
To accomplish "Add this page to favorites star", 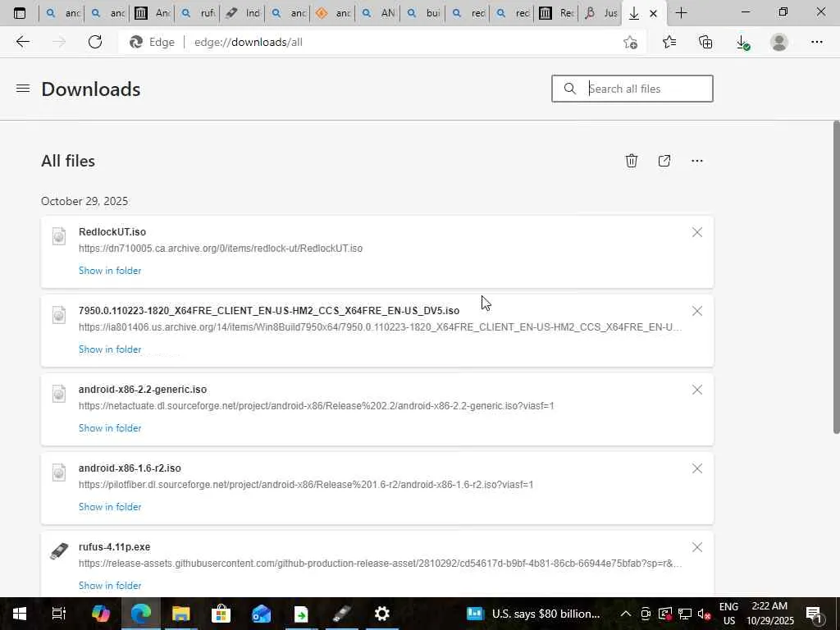I will 631,42.
